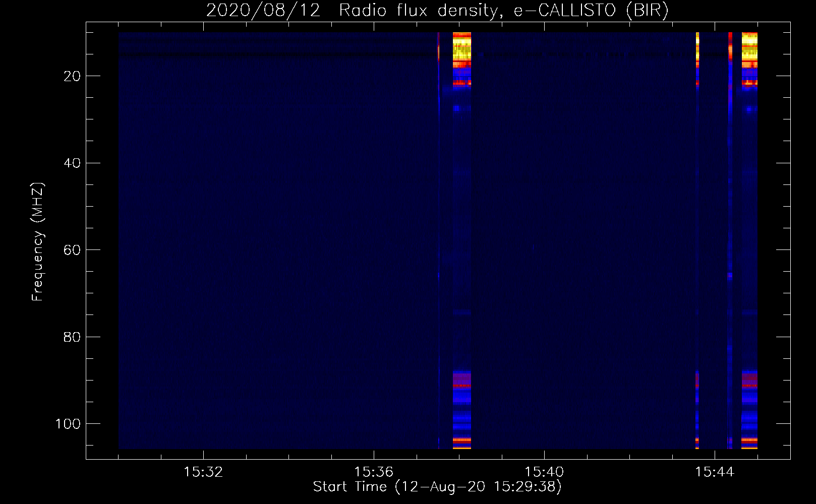Click the 20 frequency tick label
816x504 pixels.
pos(73,76)
